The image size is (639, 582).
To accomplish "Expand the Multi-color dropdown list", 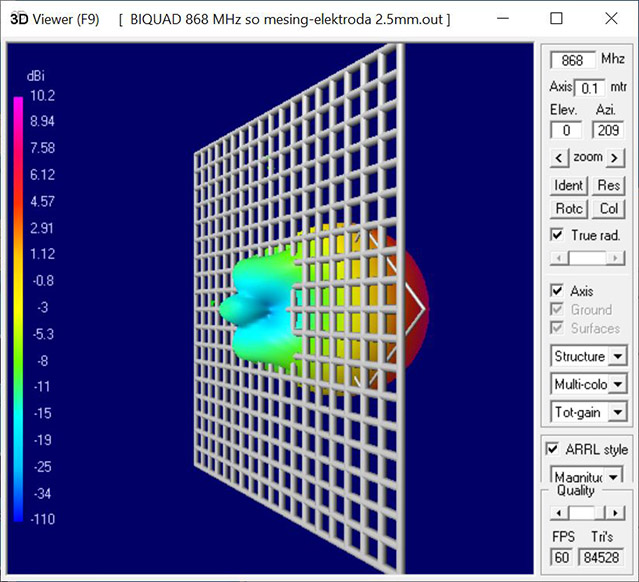I will (618, 384).
